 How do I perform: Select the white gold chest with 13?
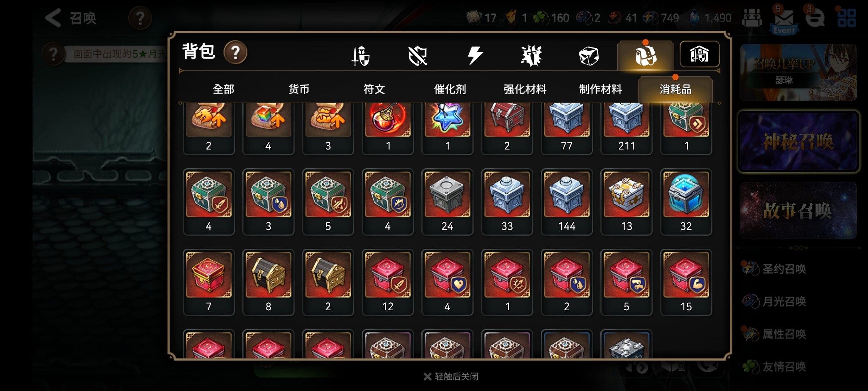(x=626, y=202)
